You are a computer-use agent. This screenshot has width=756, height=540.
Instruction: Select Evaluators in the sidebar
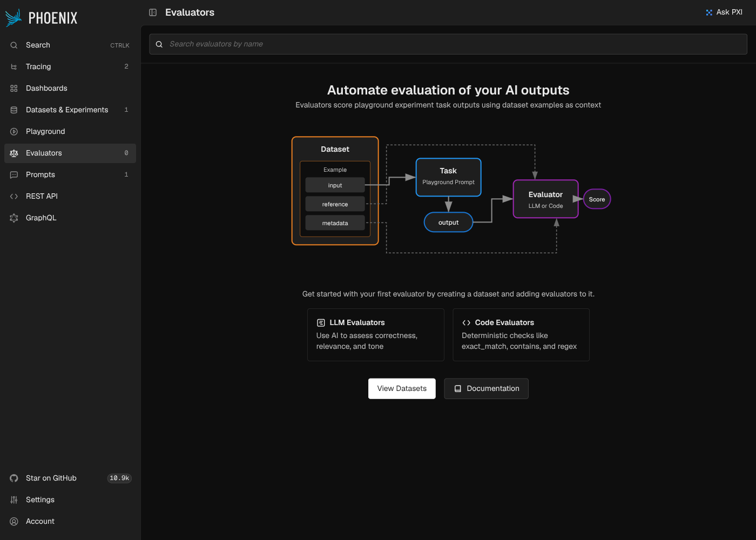[70, 153]
